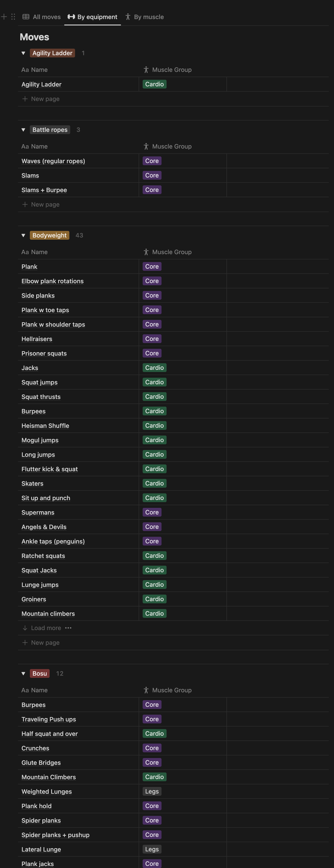Switch to the By muscle tab
The width and height of the screenshot is (334, 868).
148,16
